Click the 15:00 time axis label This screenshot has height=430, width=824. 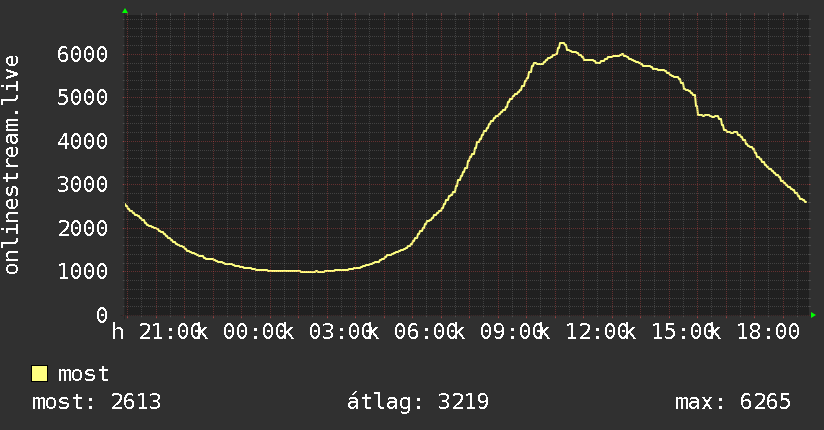click(x=683, y=332)
